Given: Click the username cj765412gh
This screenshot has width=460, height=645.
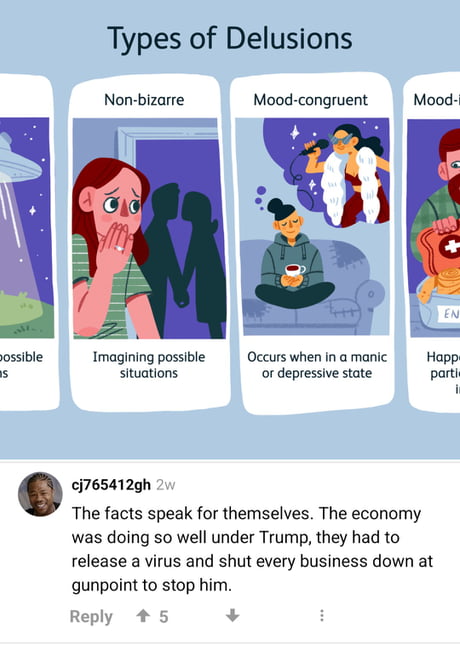Looking at the screenshot, I should click(x=111, y=485).
